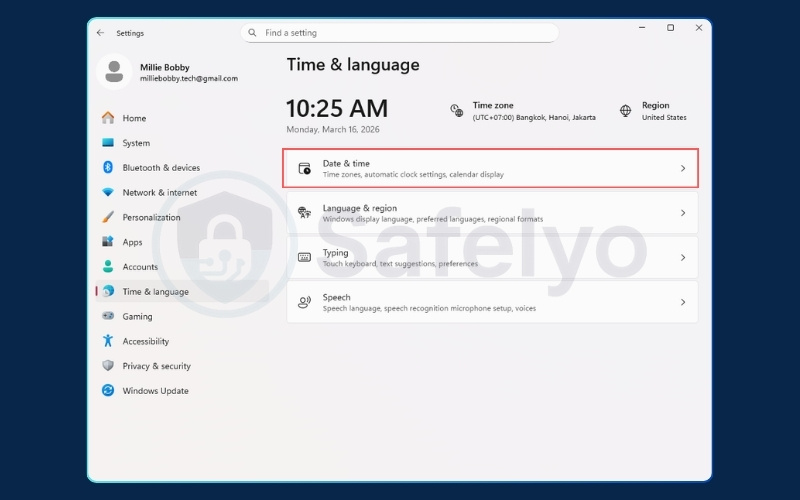Image resolution: width=800 pixels, height=500 pixels.
Task: Open Language & region settings card
Action: [x=492, y=213]
